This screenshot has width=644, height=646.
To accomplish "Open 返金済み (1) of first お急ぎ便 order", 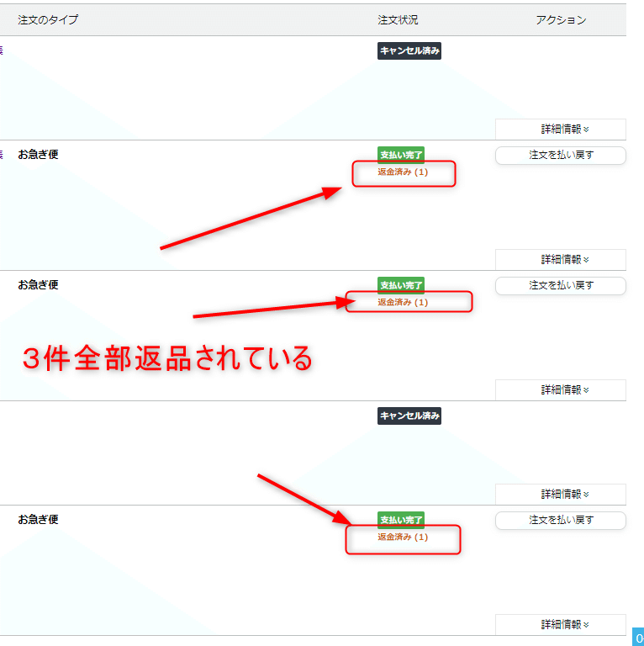I will click(x=403, y=172).
